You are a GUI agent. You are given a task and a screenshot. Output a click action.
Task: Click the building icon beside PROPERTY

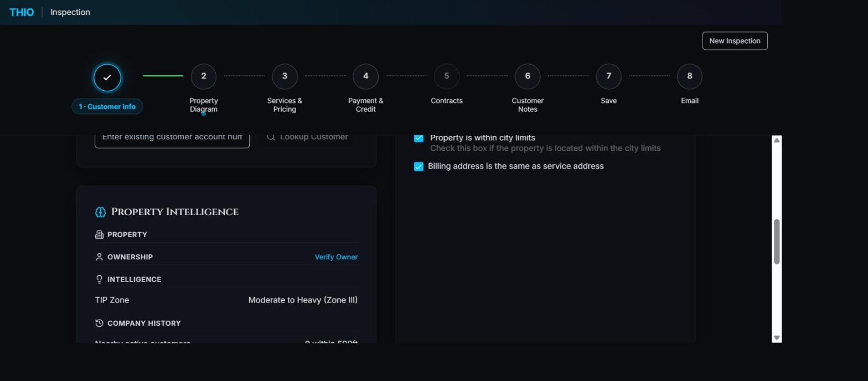(x=99, y=234)
